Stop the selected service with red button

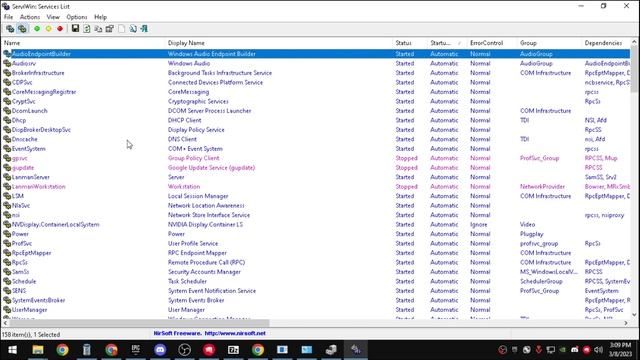pyautogui.click(x=60, y=29)
